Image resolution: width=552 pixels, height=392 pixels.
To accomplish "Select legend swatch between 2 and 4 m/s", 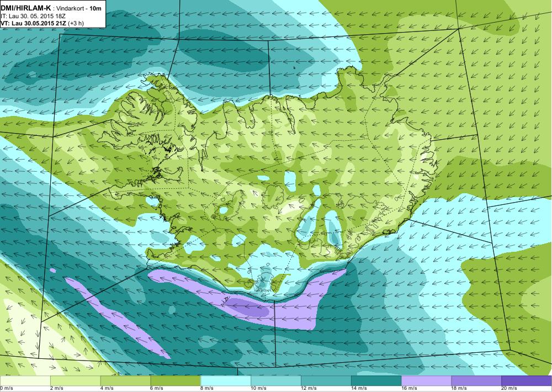I will (x=75, y=380).
